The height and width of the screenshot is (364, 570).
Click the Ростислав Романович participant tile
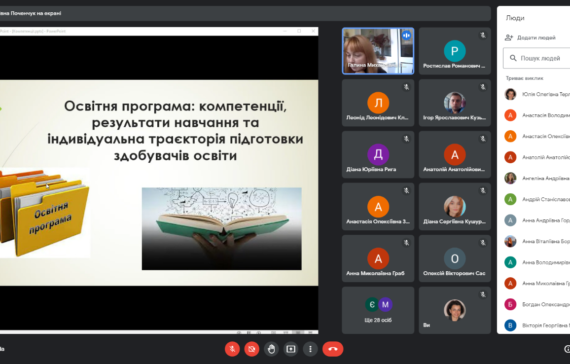tap(454, 51)
